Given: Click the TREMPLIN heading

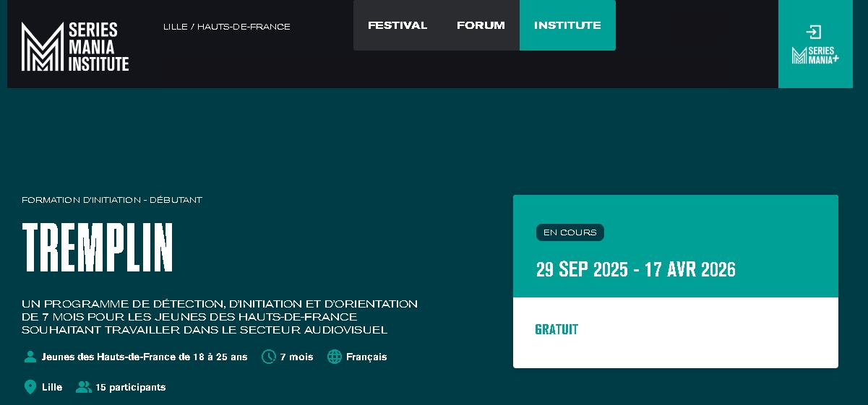Looking at the screenshot, I should click(98, 248).
